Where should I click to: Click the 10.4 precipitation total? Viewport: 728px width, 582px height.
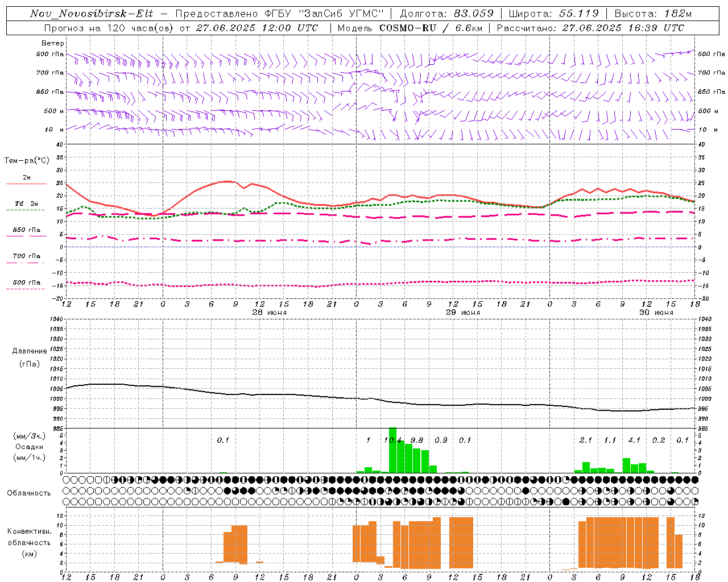[x=392, y=440]
